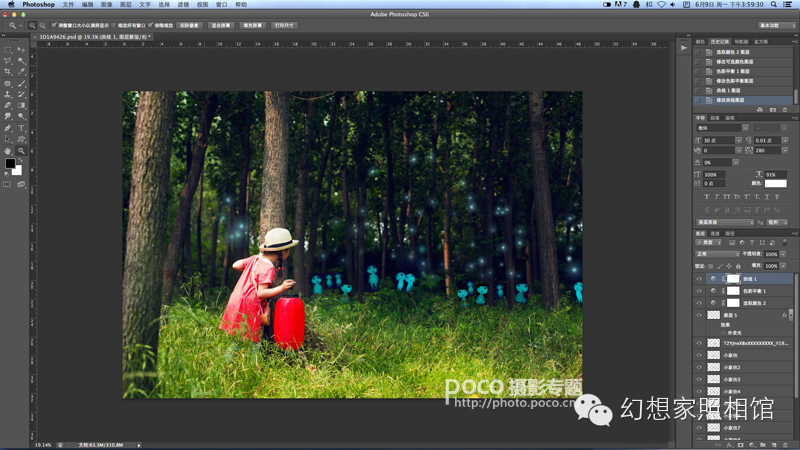Open the layer fill dropdown arrow
800x450 pixels.
coord(783,266)
